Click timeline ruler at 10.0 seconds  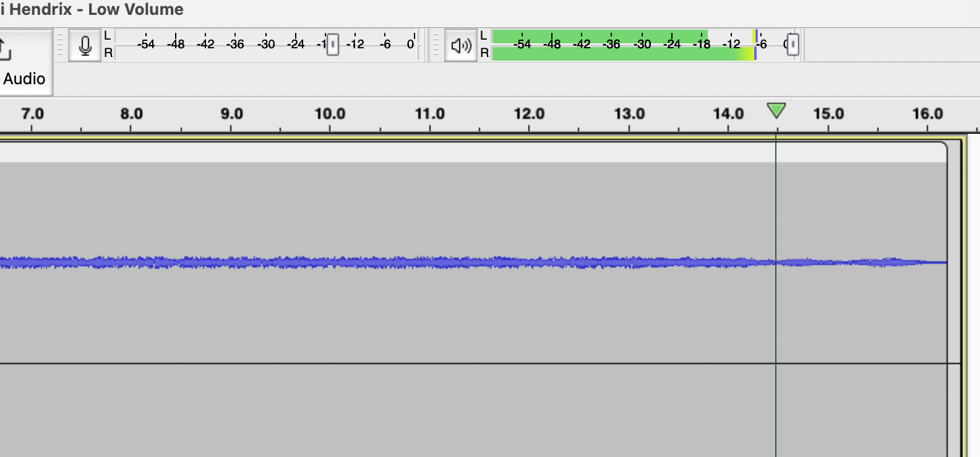click(x=330, y=114)
